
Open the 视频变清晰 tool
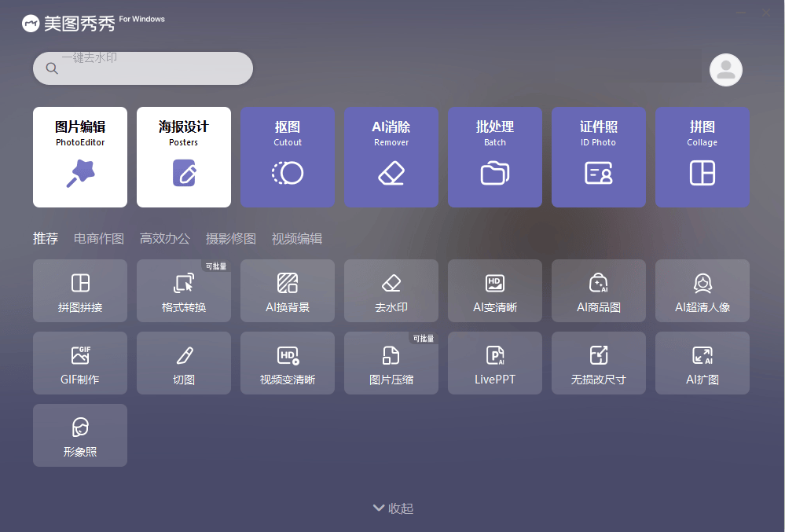(288, 363)
